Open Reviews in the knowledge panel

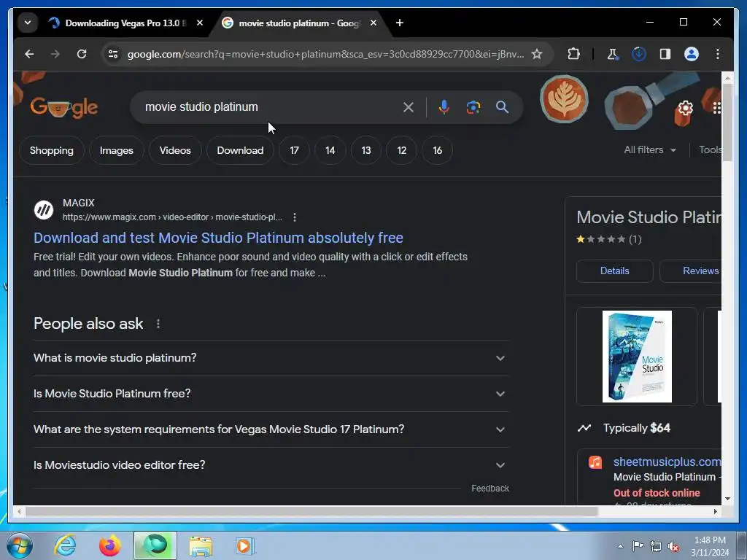pyautogui.click(x=691, y=271)
